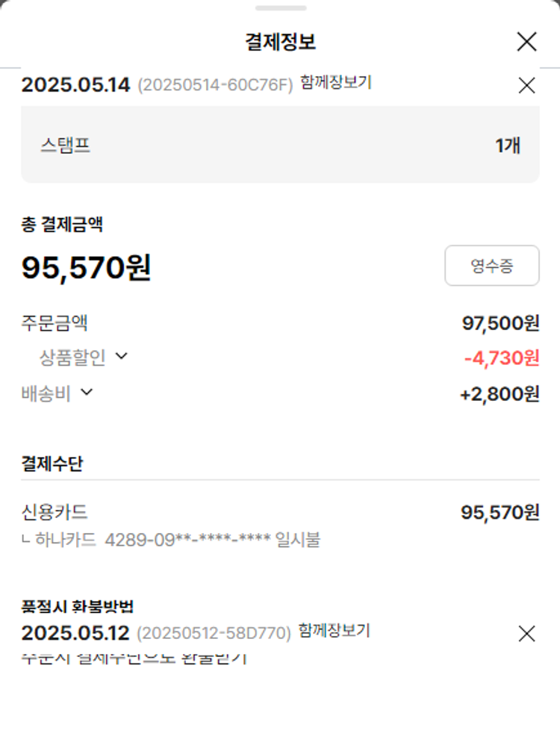Select order number 20250514-60C76F

pos(215,86)
